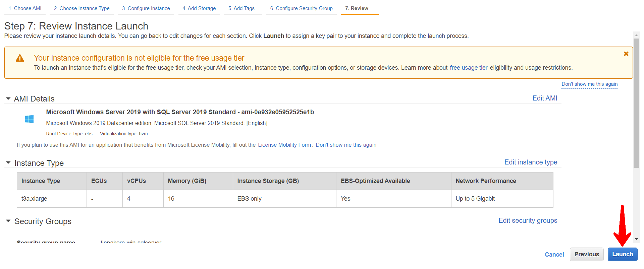Open the Add Storage step tab
Image resolution: width=644 pixels, height=269 pixels.
click(x=199, y=8)
